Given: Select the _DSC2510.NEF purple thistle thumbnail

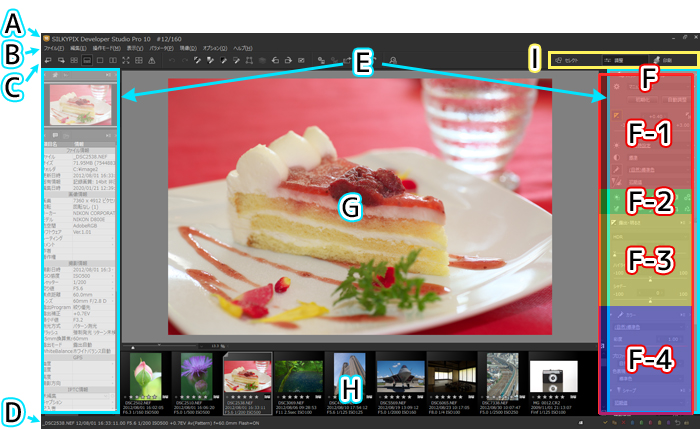Looking at the screenshot, I should [x=196, y=383].
